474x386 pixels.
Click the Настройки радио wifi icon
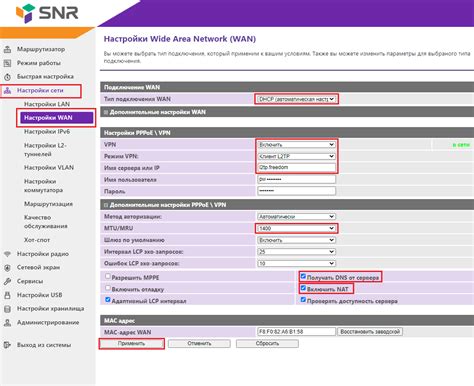point(7,254)
